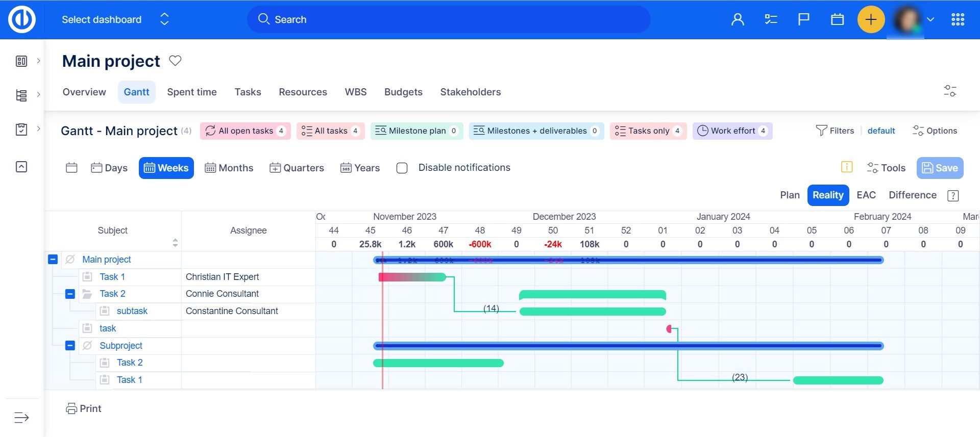Click the yellow plus add button
This screenshot has width=980, height=437.
pos(871,19)
